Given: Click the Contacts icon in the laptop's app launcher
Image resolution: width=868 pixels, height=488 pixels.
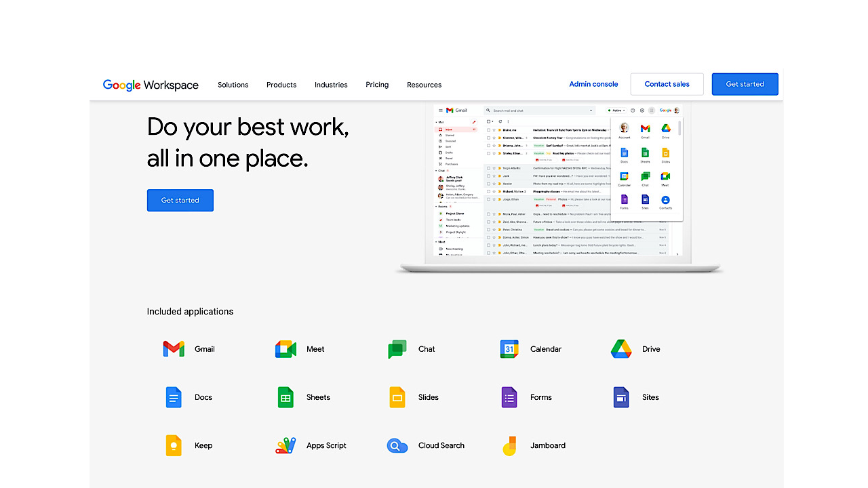Looking at the screenshot, I should click(666, 200).
